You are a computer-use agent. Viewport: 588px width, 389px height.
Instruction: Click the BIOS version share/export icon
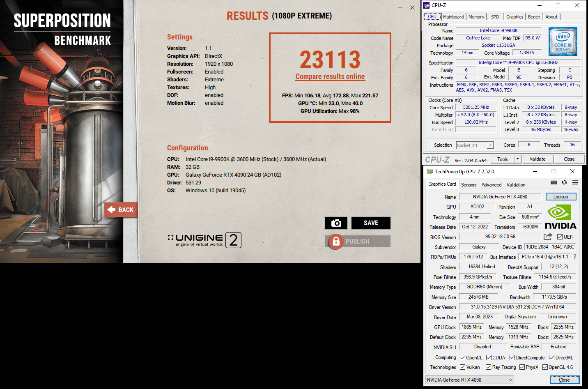(548, 237)
